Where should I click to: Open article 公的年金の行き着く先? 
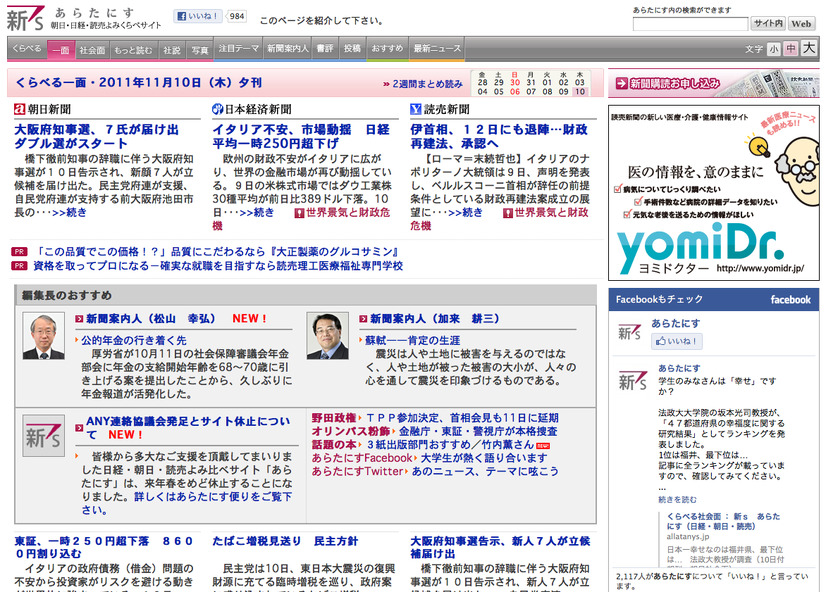134,340
